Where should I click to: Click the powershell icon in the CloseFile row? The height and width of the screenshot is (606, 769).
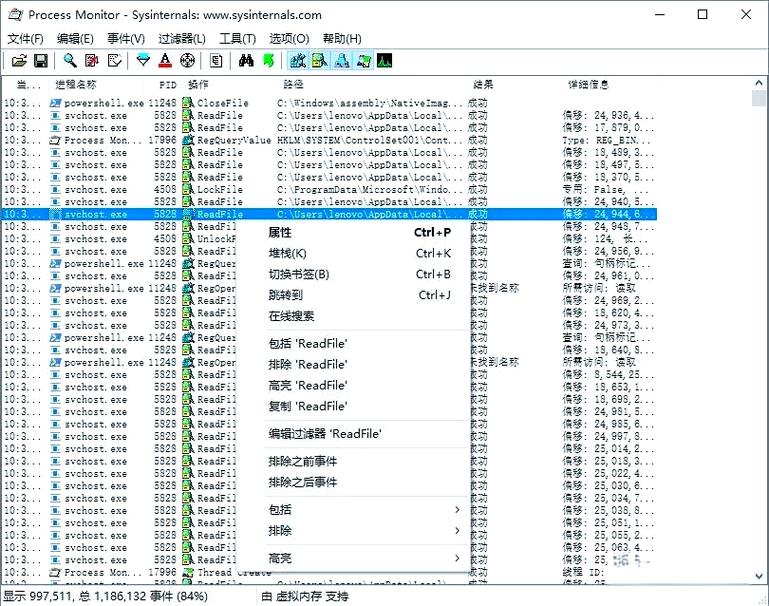coord(55,103)
